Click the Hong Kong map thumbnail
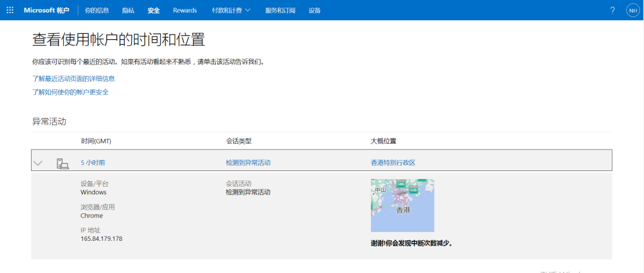The image size is (644, 273). 402,205
